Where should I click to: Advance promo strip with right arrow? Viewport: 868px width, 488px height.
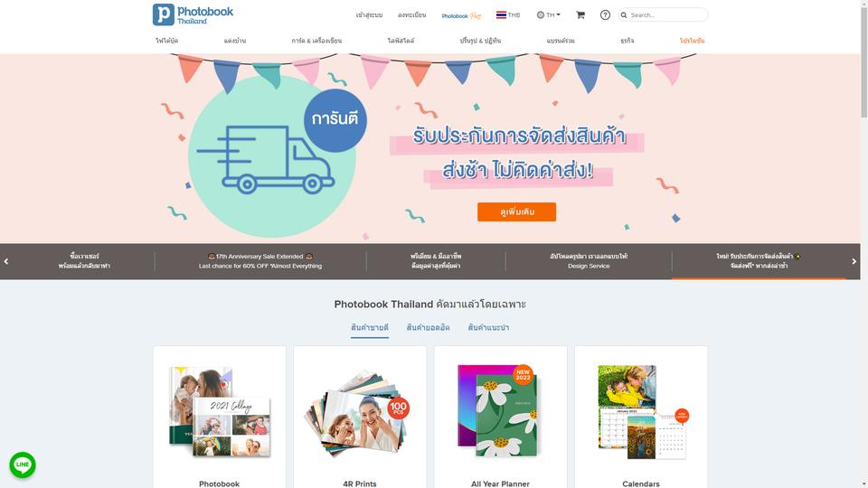[854, 261]
